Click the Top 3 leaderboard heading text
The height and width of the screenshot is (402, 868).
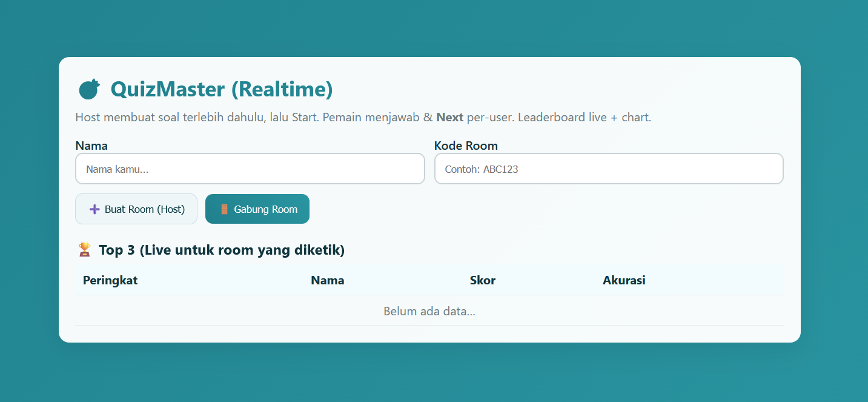221,249
